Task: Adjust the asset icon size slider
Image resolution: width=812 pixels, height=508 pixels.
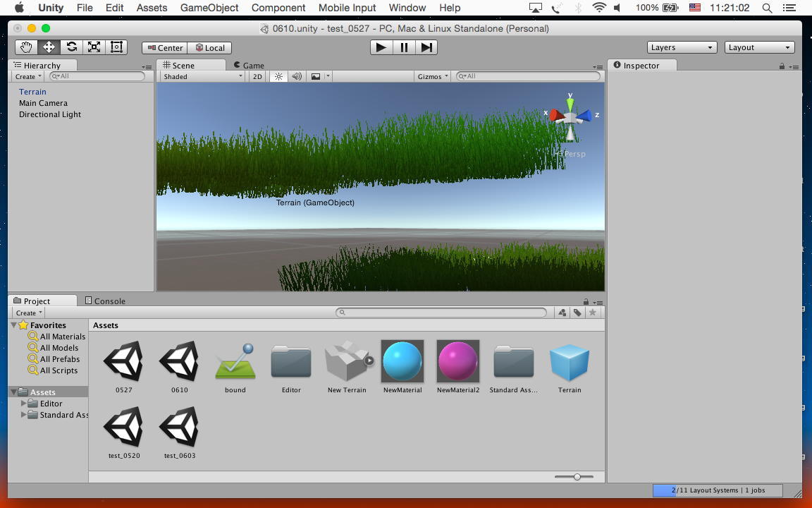Action: (x=577, y=477)
